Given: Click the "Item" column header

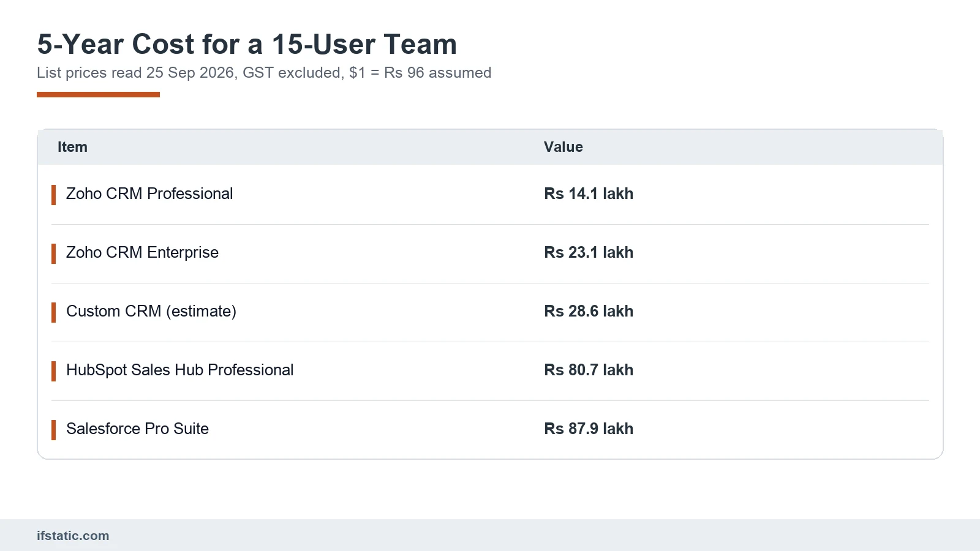Looking at the screenshot, I should pos(72,147).
